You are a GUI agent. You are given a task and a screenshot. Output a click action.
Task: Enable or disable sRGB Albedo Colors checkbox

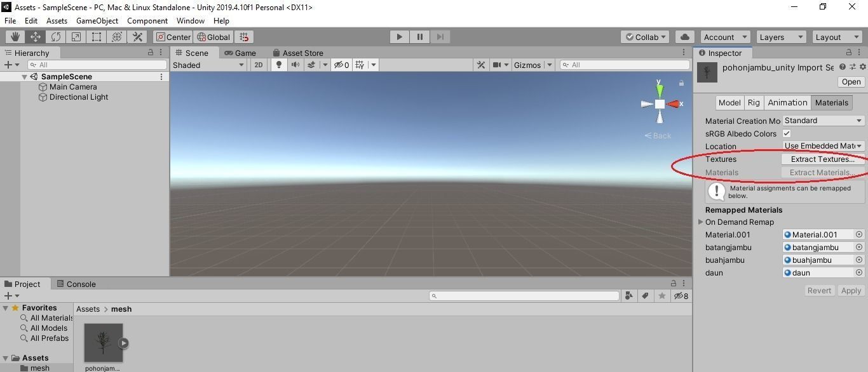point(787,133)
